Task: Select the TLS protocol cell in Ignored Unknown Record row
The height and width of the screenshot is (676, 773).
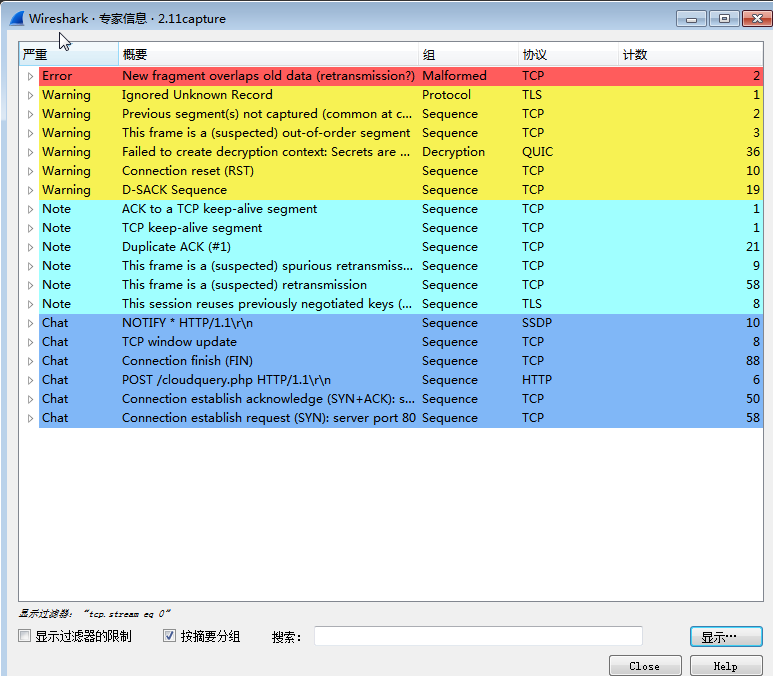Action: (x=532, y=95)
